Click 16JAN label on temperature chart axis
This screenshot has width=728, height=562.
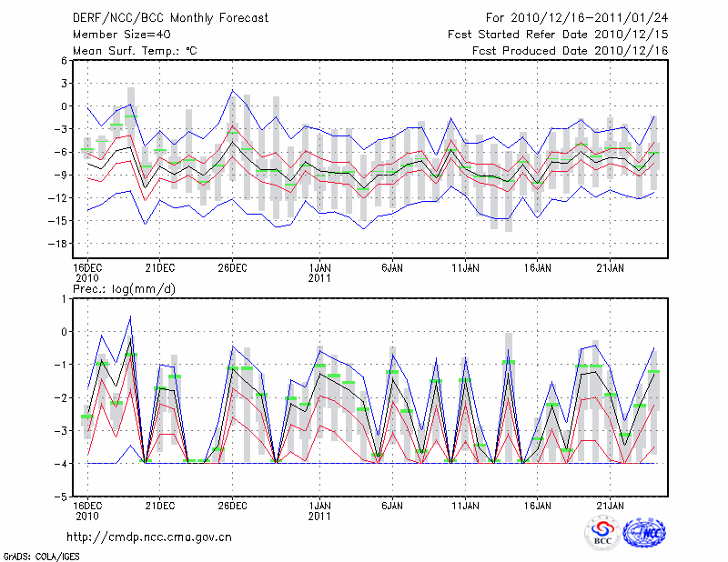[x=538, y=267]
